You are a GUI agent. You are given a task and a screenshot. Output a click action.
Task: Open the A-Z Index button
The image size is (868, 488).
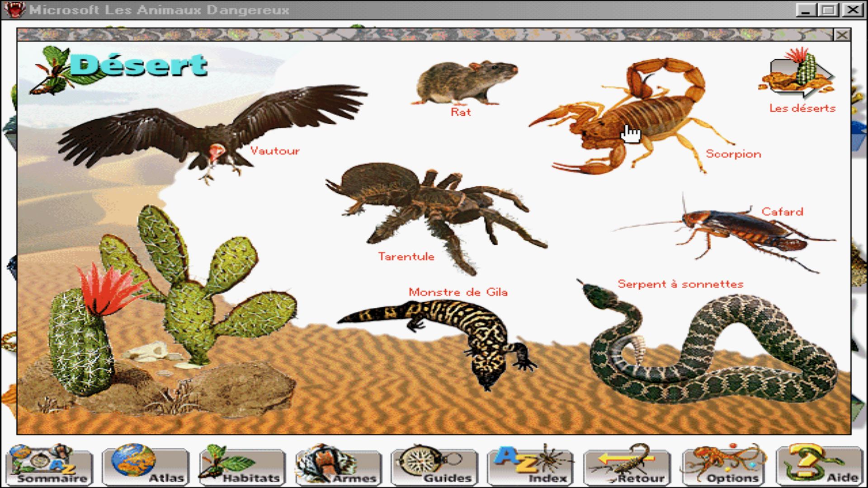coord(531,465)
